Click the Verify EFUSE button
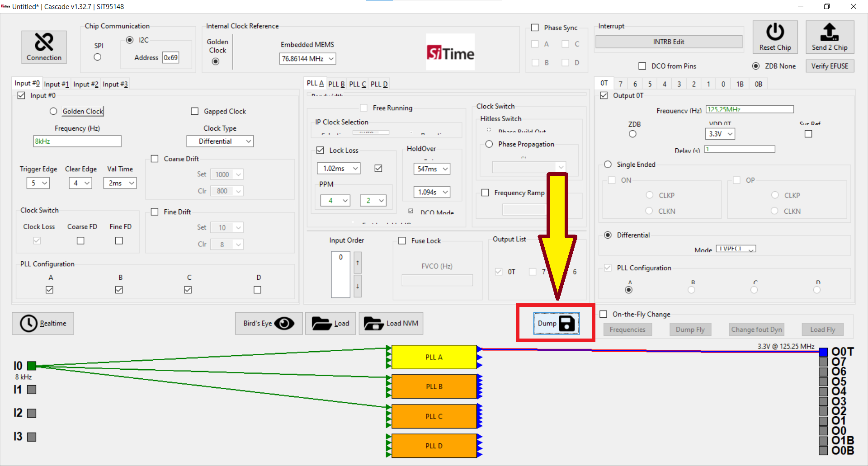Viewport: 868px width, 466px height. pyautogui.click(x=830, y=66)
